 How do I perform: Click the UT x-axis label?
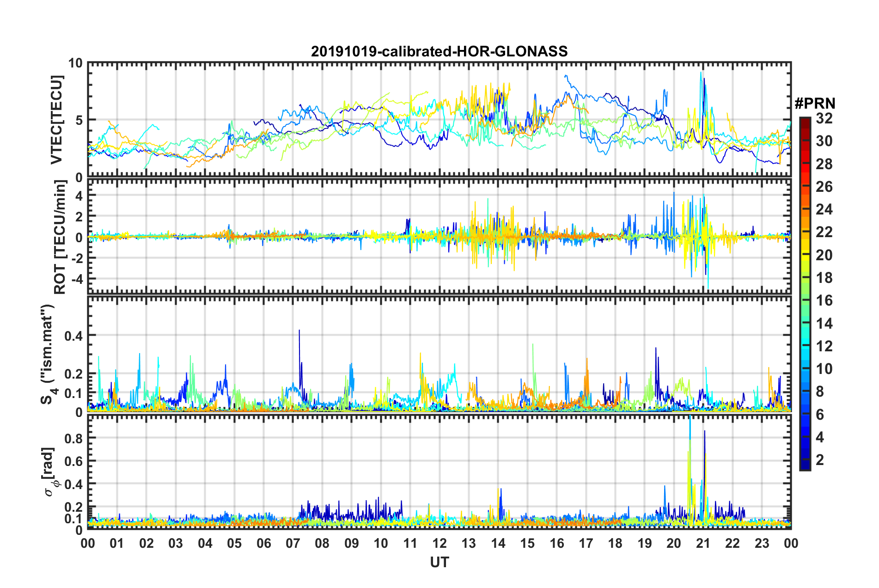click(439, 562)
